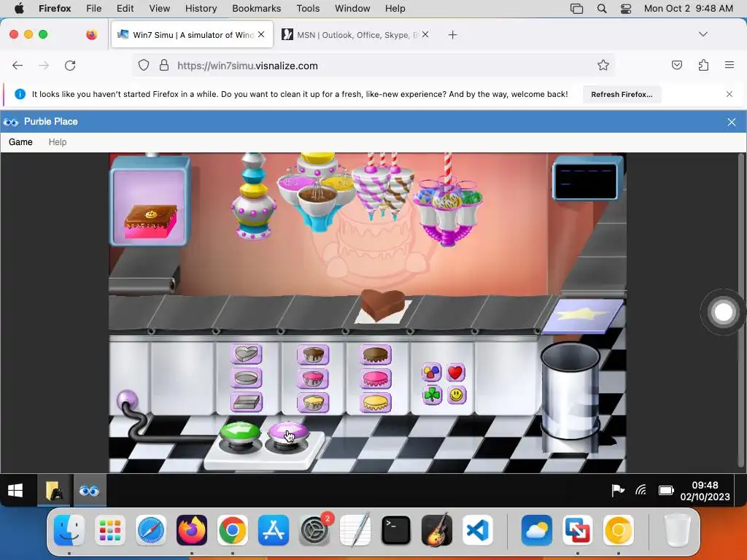Open Spotlight search in menu bar

(602, 8)
